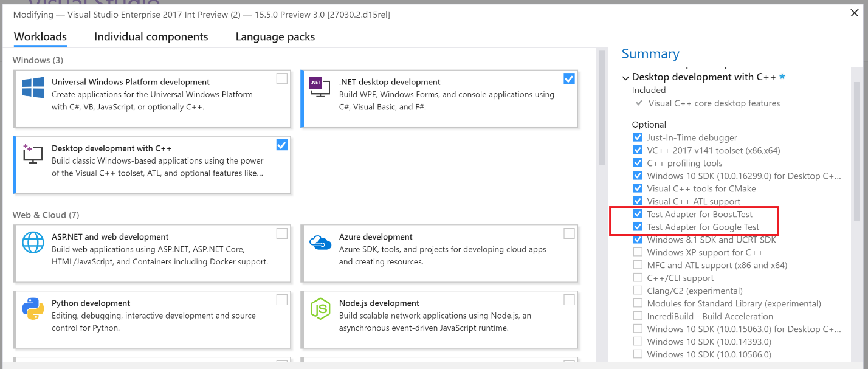Click the Azure development cloud icon

pos(320,243)
